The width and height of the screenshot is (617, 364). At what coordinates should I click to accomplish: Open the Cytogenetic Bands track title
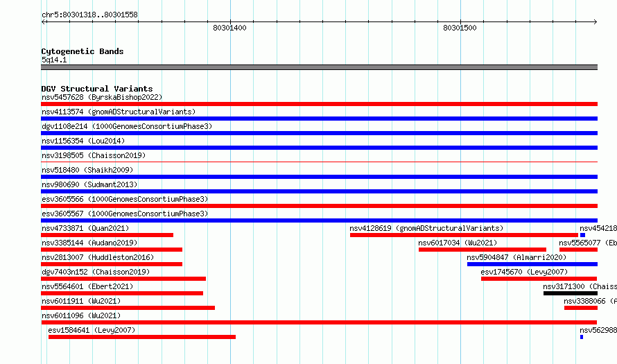tap(82, 51)
